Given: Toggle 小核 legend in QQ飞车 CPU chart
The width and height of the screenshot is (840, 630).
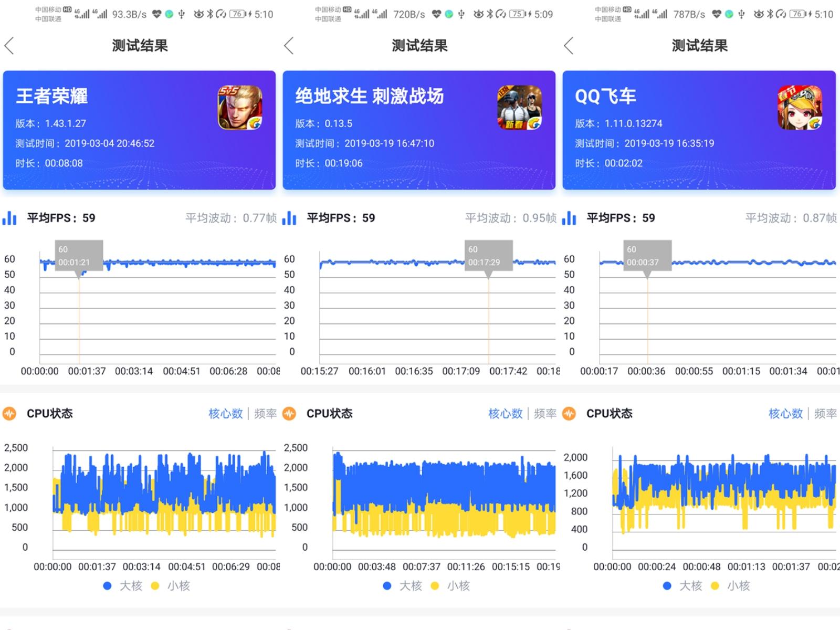Looking at the screenshot, I should [731, 586].
